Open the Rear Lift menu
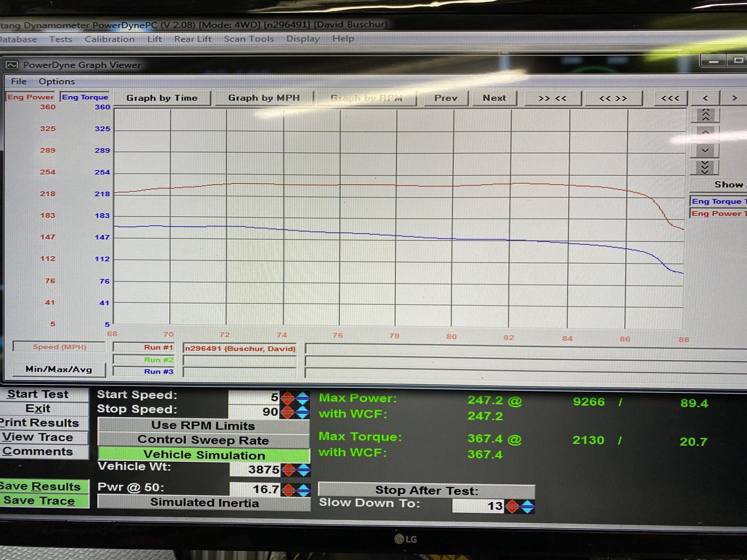 pos(193,39)
